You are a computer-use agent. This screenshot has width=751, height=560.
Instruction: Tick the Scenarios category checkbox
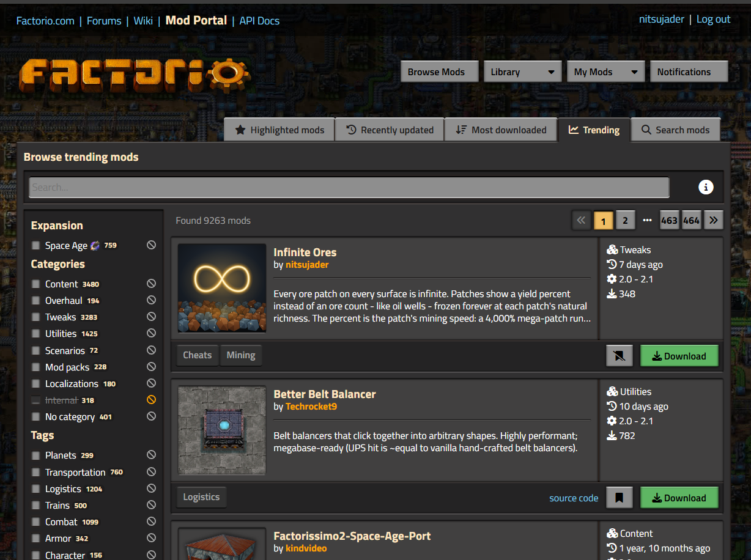click(36, 350)
